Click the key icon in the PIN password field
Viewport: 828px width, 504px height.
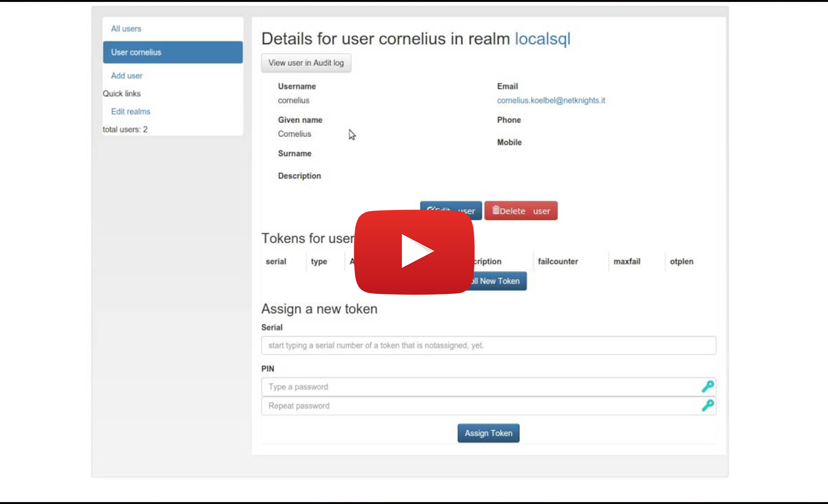(x=708, y=386)
